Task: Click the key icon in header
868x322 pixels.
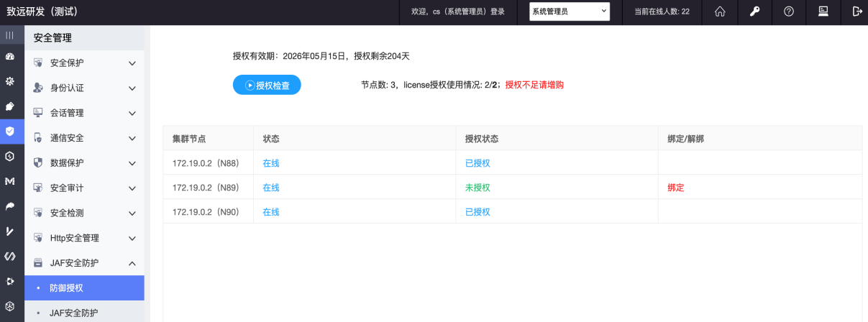Action: click(x=754, y=11)
